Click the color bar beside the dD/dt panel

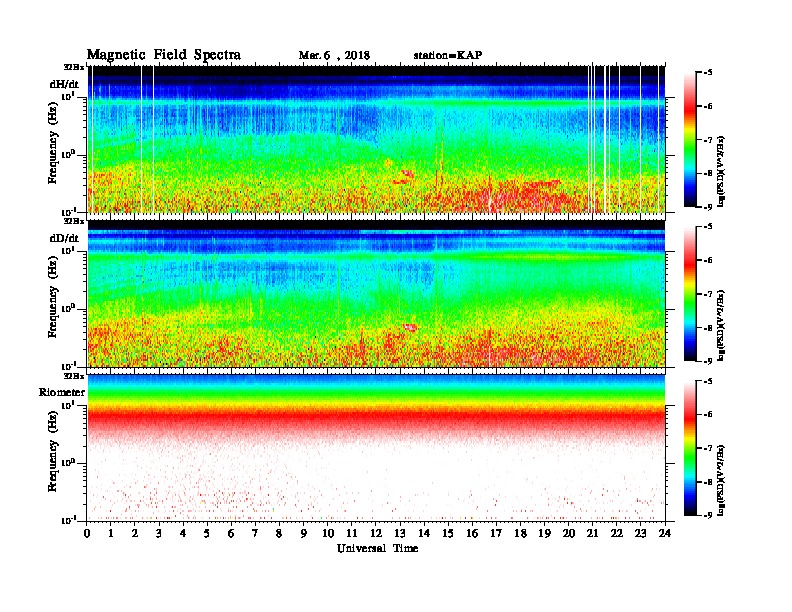pos(690,294)
